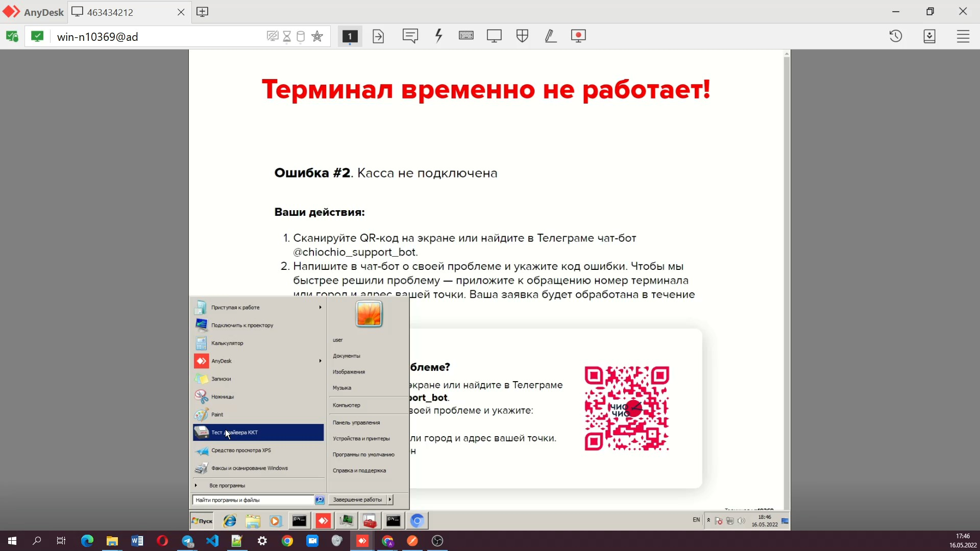Expand the Завершение работы options arrow
The height and width of the screenshot is (551, 980).
pos(390,499)
